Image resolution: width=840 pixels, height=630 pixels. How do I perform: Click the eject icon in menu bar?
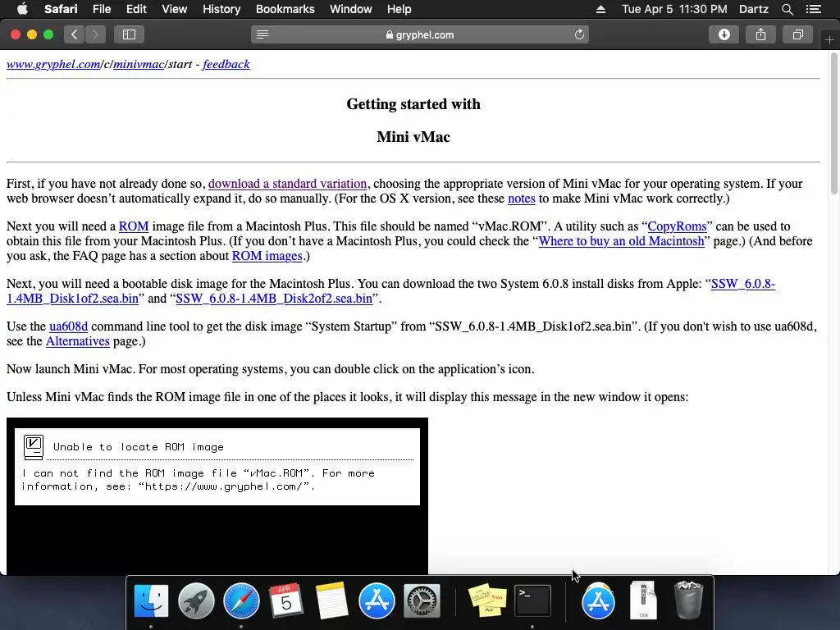pyautogui.click(x=600, y=9)
